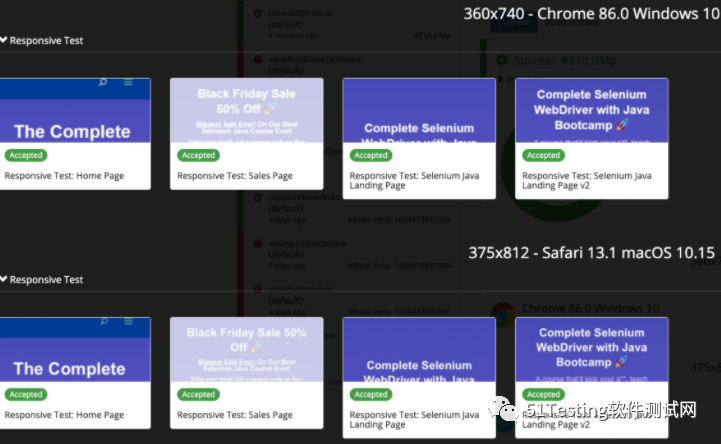The height and width of the screenshot is (444, 721).
Task: Click hamburger menu icon in Chrome Home Page thumbnail
Action: click(x=128, y=82)
